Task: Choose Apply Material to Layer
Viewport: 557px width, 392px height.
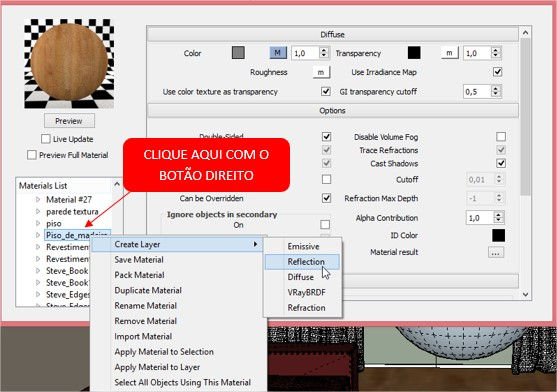Action: pyautogui.click(x=178, y=367)
